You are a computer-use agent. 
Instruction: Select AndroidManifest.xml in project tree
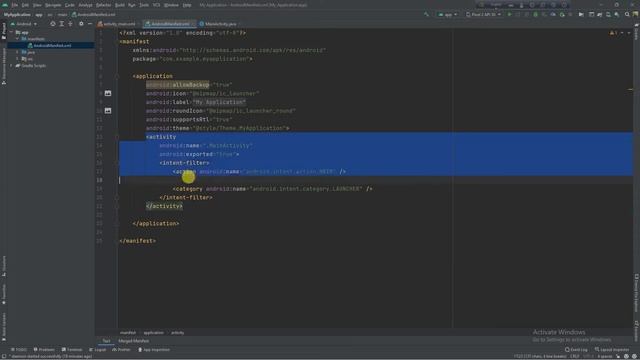tap(51, 45)
